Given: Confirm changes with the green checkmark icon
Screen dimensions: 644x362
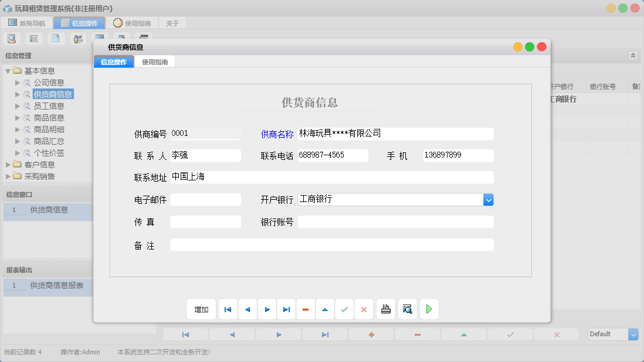Looking at the screenshot, I should pos(344,309).
